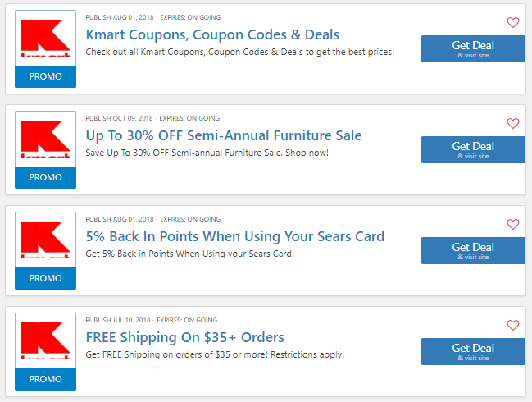Open Kmart Coupons, Coupon Codes & Deals title
The height and width of the screenshot is (402, 532).
212,34
